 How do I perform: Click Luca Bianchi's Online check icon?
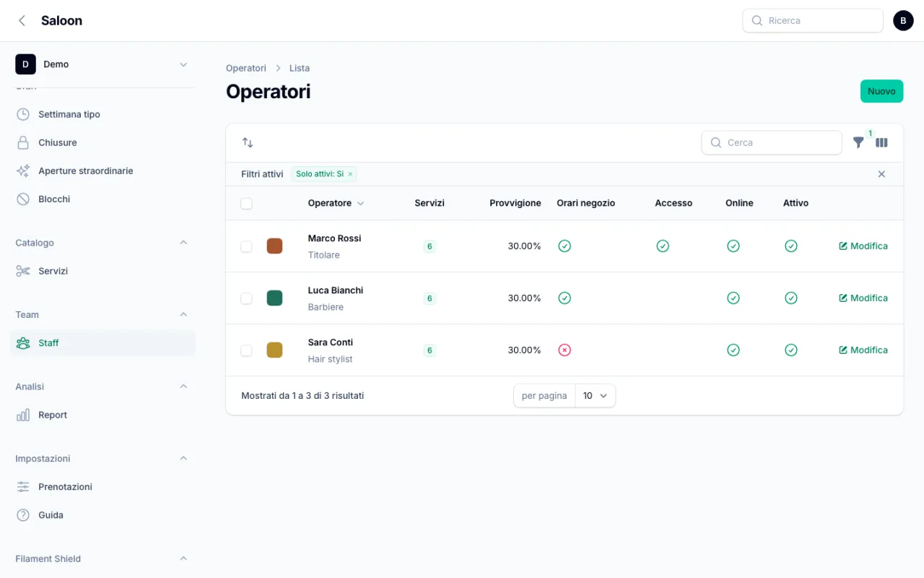[x=733, y=298]
